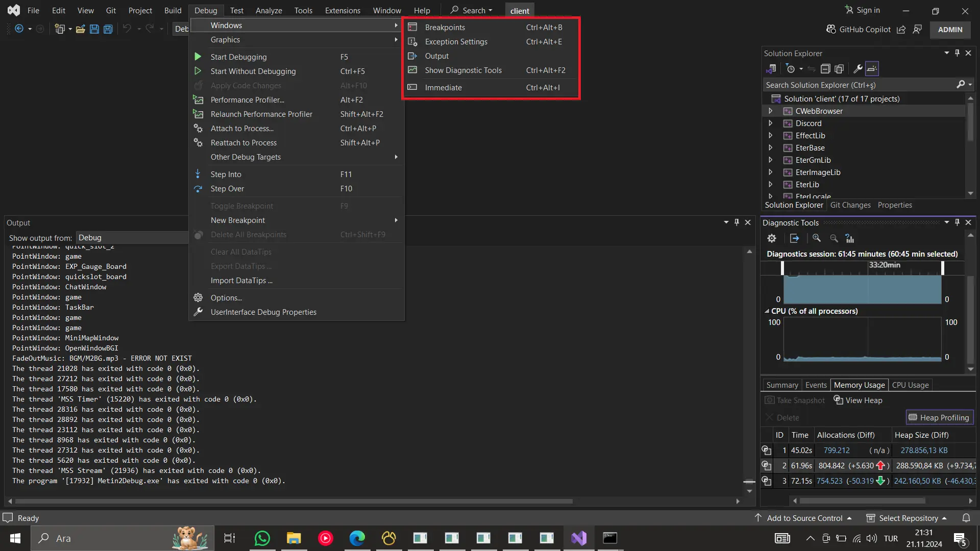Toggle Preview Selected Items in Solution Explorer
Viewport: 980px width, 551px height.
click(x=872, y=69)
